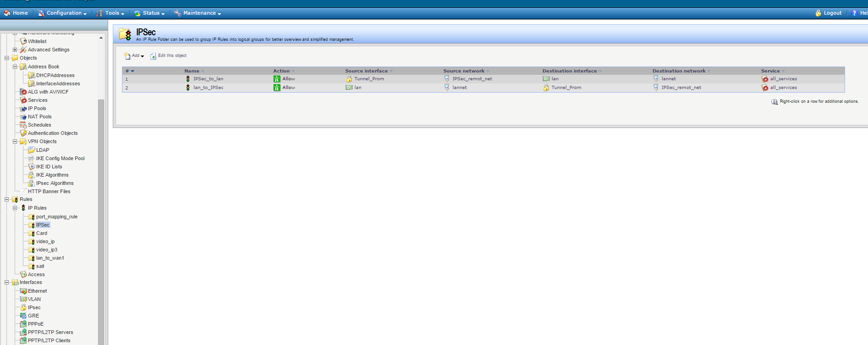Log out via the Logout link
Viewport: 868px width, 345px height.
pyautogui.click(x=828, y=13)
